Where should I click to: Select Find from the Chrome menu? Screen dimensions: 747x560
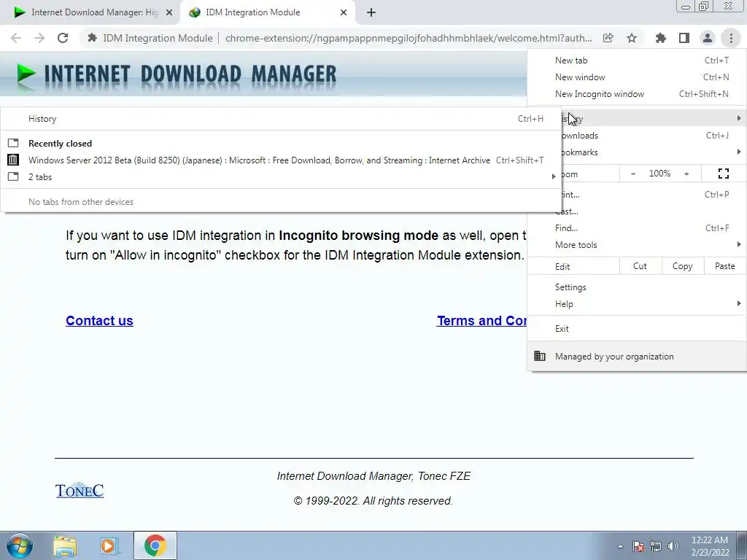click(x=637, y=228)
